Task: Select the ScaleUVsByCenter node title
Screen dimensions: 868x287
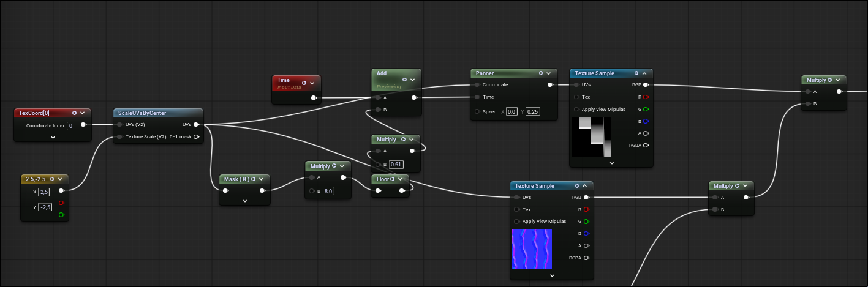Action: click(x=142, y=113)
